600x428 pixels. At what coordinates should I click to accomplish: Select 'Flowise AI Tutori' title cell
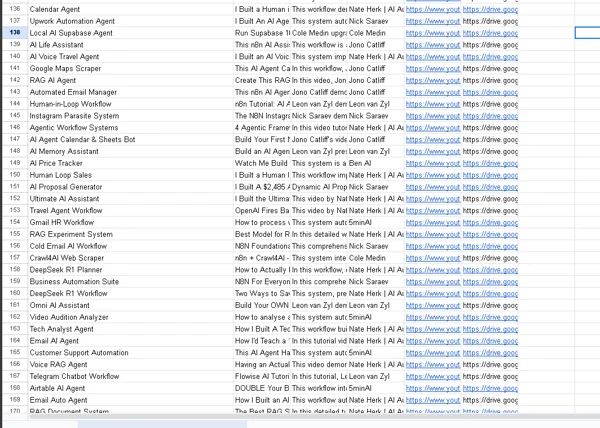click(262, 376)
